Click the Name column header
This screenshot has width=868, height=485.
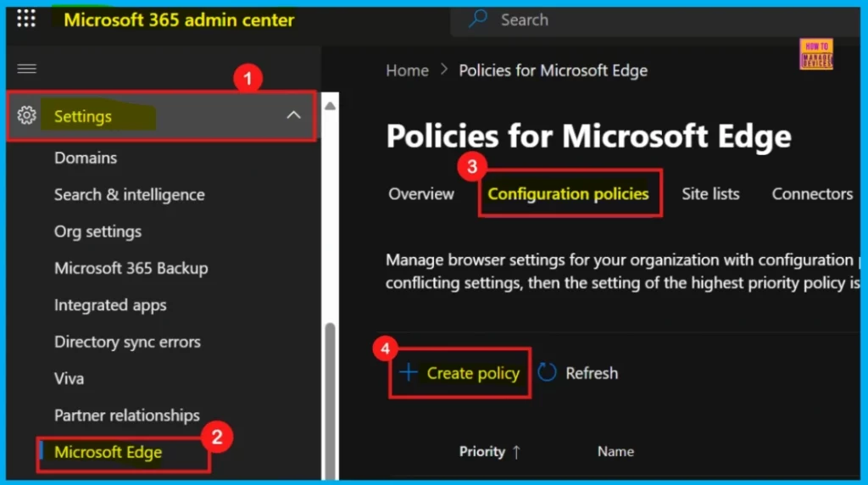point(615,452)
